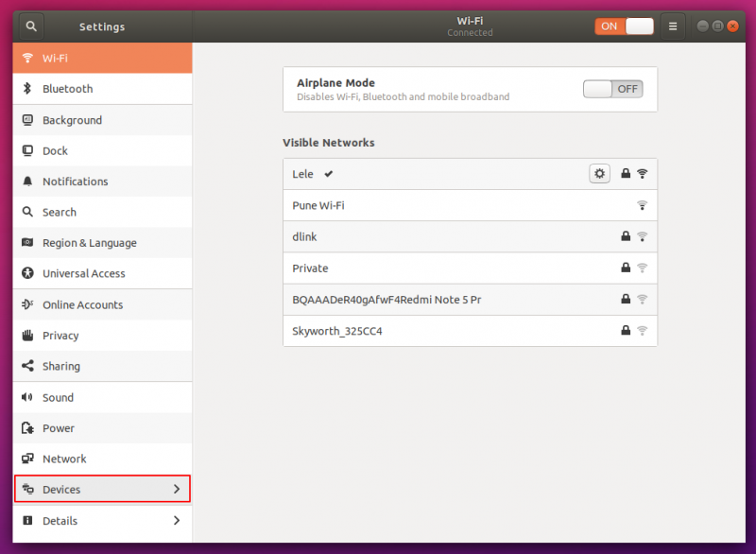This screenshot has width=756, height=554.
Task: Click the Privacy hand icon
Action: 27,336
